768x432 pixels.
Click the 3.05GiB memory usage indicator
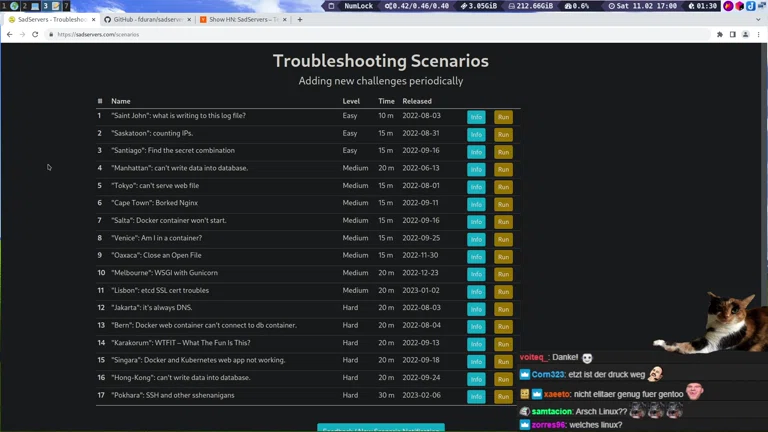pos(479,6)
